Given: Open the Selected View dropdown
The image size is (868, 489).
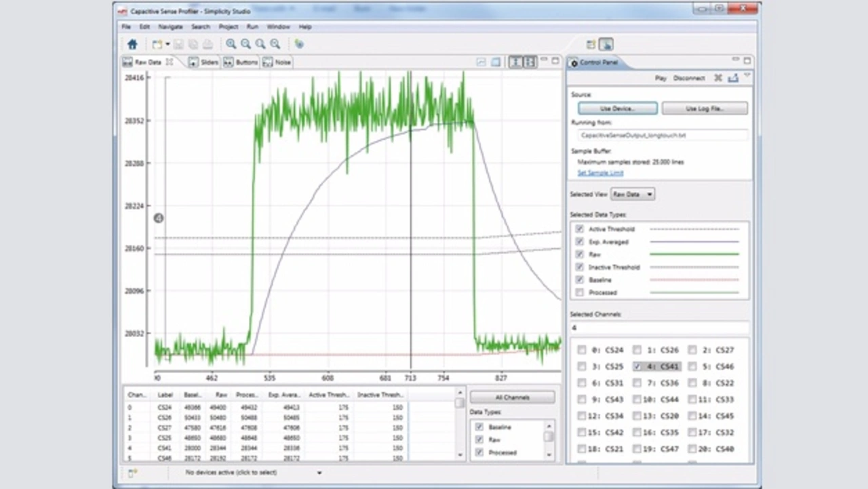Looking at the screenshot, I should [632, 195].
